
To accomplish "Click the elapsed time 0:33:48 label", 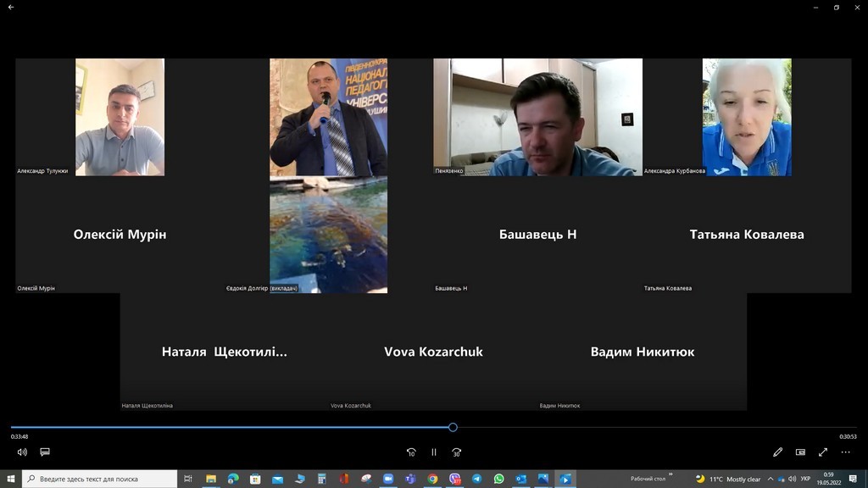I will [x=19, y=436].
